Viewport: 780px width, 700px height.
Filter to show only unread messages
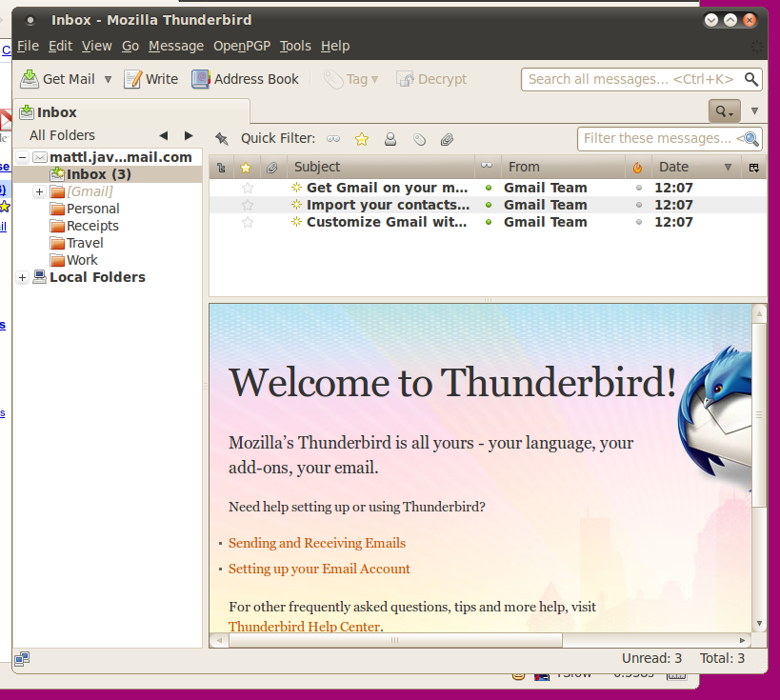(333, 139)
